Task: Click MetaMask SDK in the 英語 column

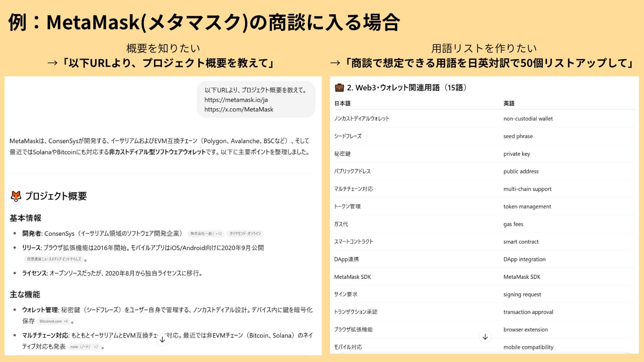Action: pyautogui.click(x=522, y=277)
